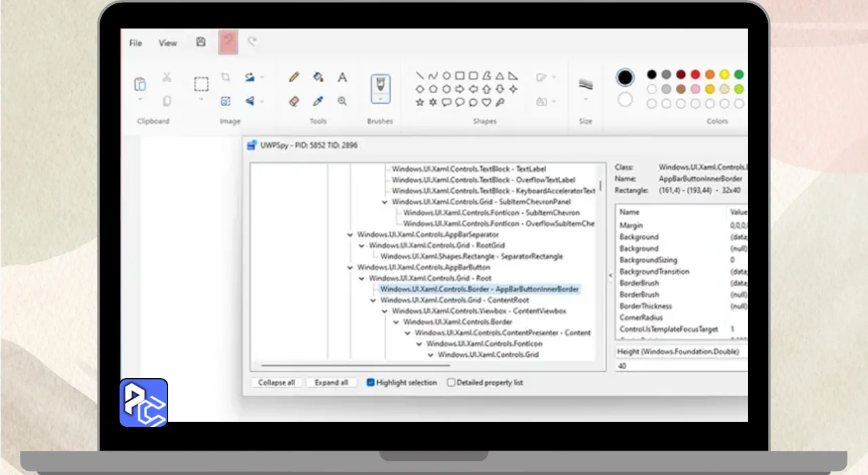Select the Border - AppBarButtonInnerBorder tree row
The width and height of the screenshot is (868, 475).
click(x=479, y=289)
